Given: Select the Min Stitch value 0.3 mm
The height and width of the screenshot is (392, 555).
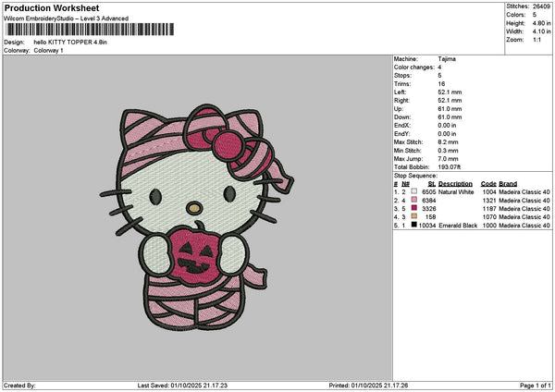Looking at the screenshot, I should pos(448,151).
